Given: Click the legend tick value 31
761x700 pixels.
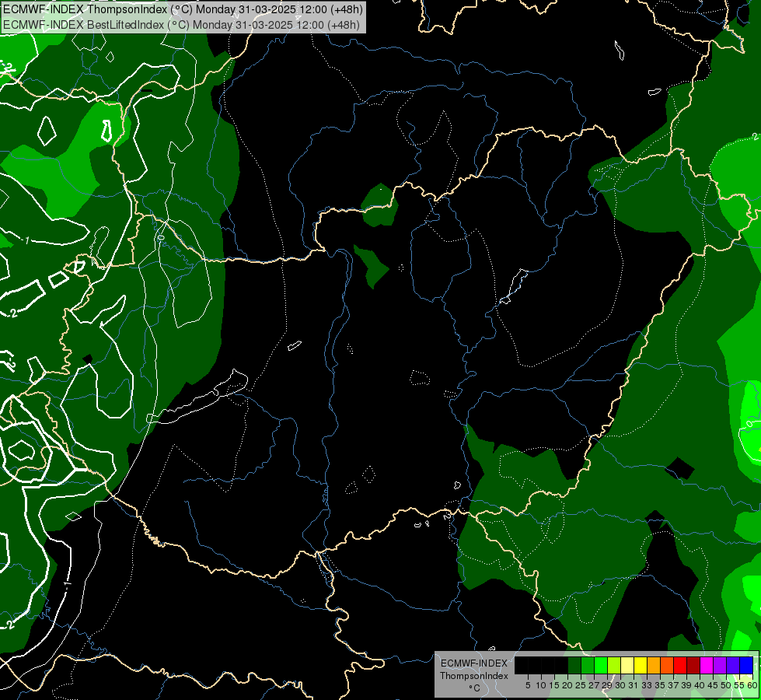Looking at the screenshot, I should coord(633,685).
